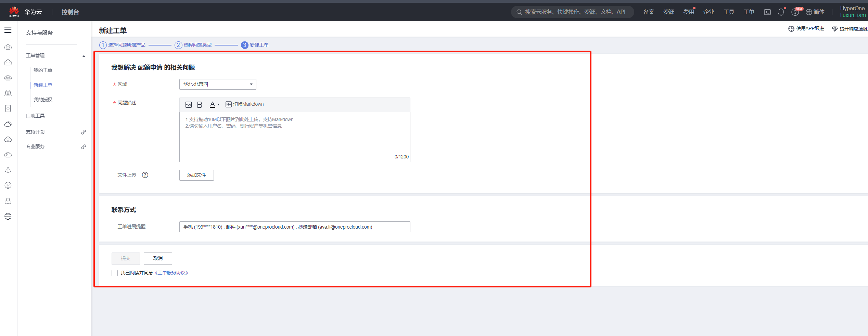
Task: Open the sailboat-shaped sidebar icon
Action: 8,170
